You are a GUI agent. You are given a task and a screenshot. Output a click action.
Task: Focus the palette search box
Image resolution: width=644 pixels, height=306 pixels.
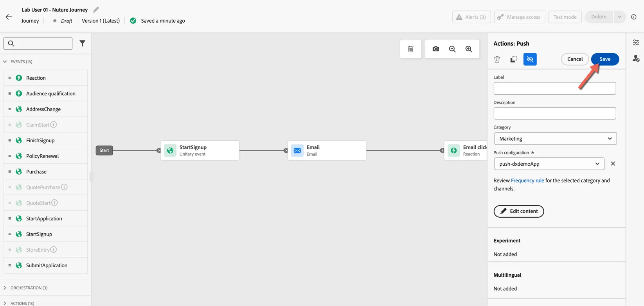coord(38,43)
